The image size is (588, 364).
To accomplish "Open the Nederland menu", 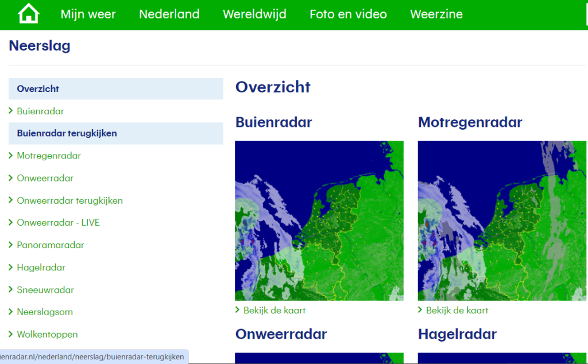I will [x=169, y=14].
